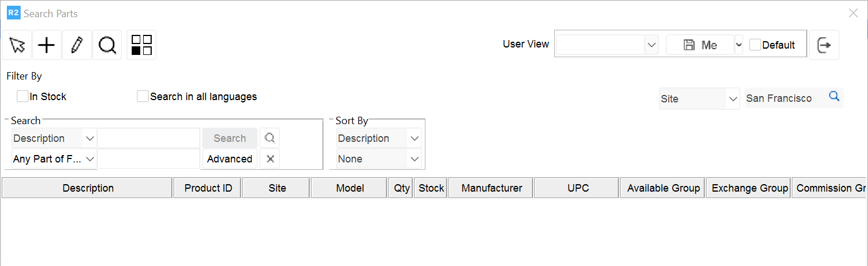Check the Default user view checkbox
Viewport: 868px width, 266px height.
click(755, 45)
